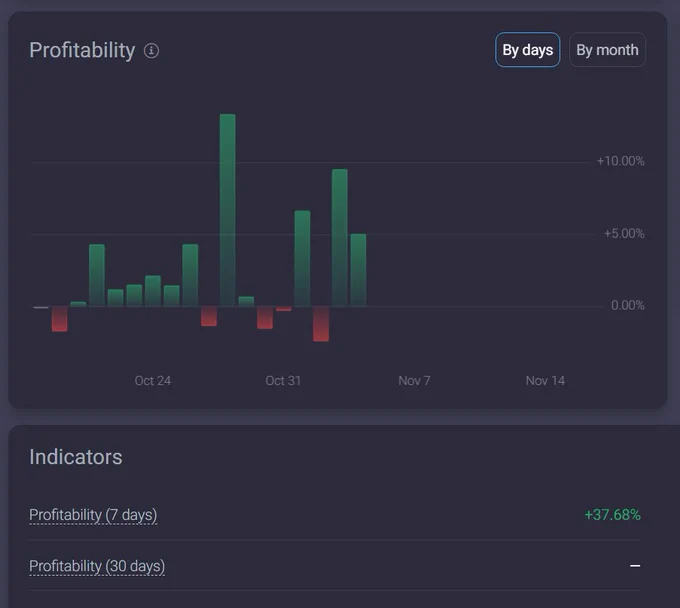Click the tallest green profitability bar

(228, 210)
